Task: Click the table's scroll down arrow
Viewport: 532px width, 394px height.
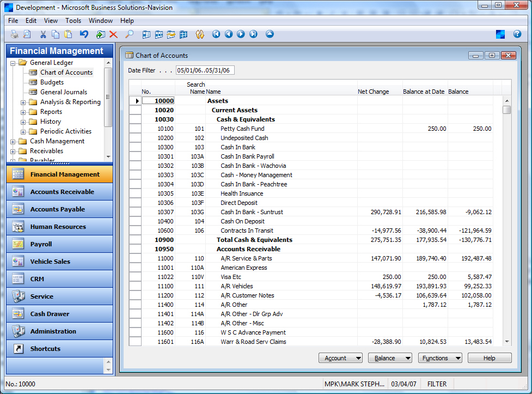Action: (507, 342)
